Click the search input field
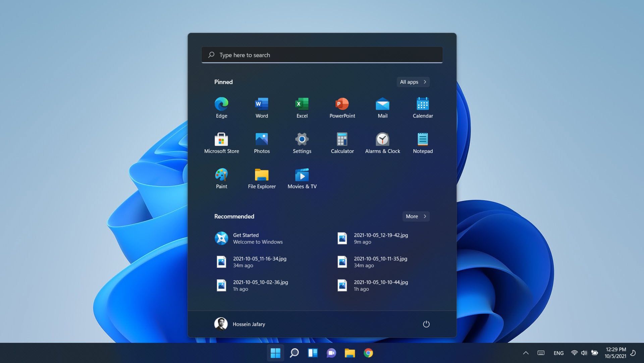This screenshot has width=644, height=363. [x=322, y=54]
